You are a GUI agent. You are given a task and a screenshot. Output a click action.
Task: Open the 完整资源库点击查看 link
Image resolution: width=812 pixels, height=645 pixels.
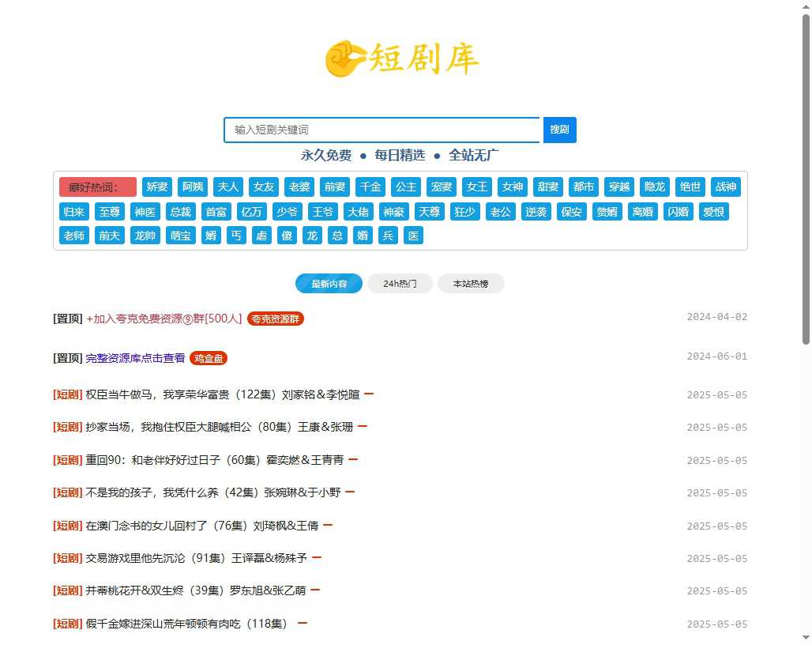pos(135,357)
